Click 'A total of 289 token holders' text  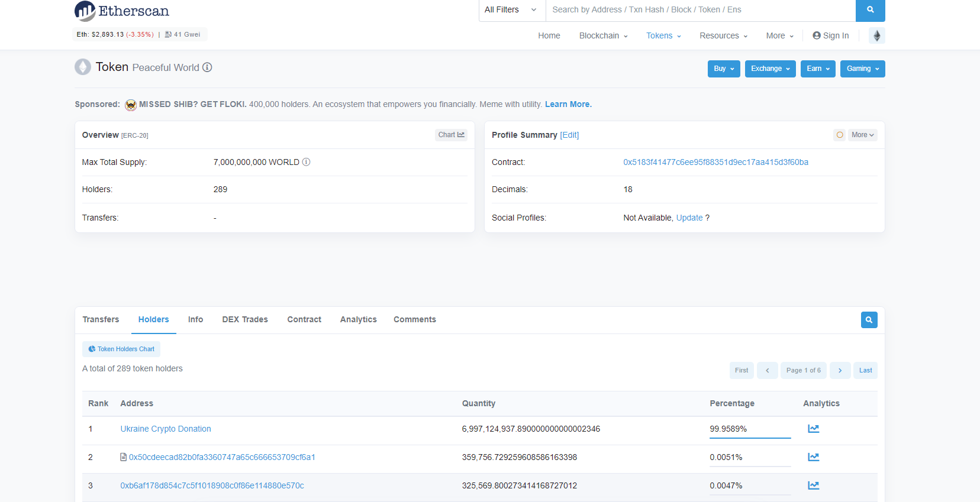click(x=133, y=368)
